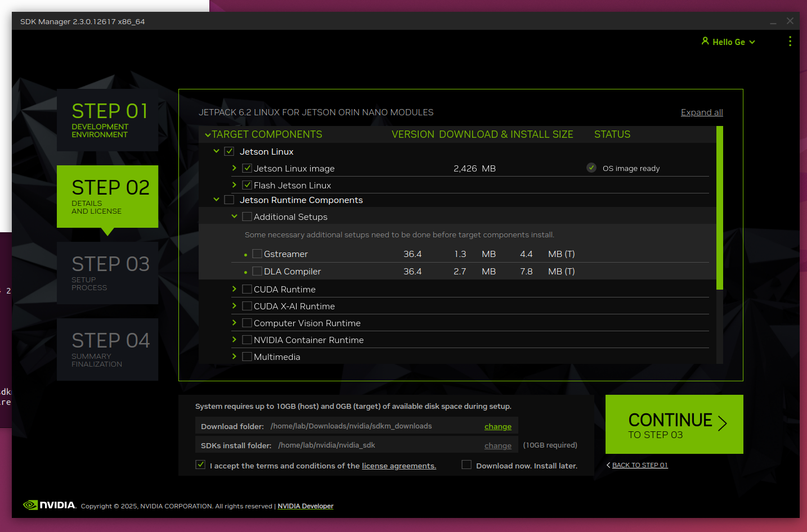Enable the DLA Compiler checkbox
The width and height of the screenshot is (807, 532).
click(x=257, y=271)
